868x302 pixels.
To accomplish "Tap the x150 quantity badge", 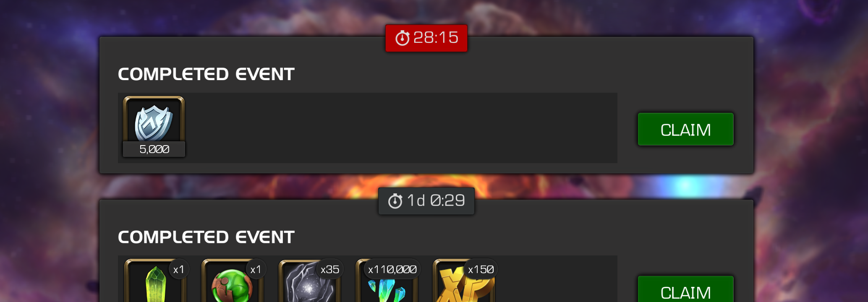I will 481,269.
